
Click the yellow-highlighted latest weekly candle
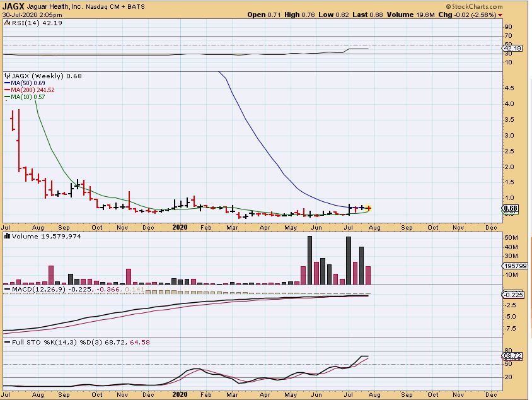coord(369,208)
